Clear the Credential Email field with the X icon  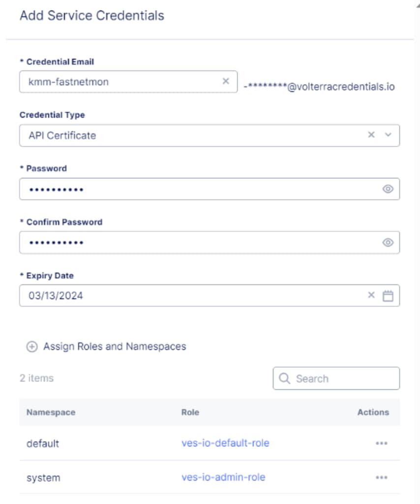226,81
